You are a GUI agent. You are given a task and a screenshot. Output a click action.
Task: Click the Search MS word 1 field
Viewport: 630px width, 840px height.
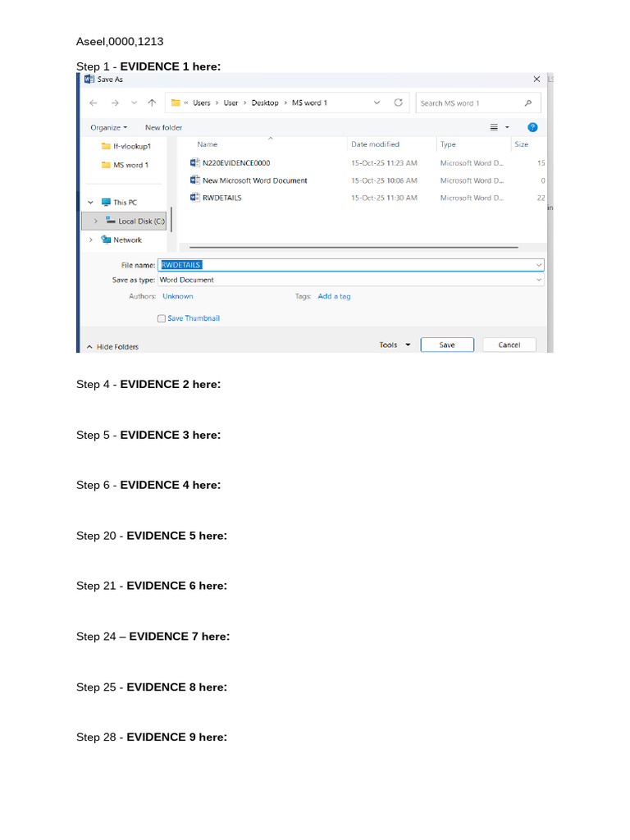(x=478, y=103)
